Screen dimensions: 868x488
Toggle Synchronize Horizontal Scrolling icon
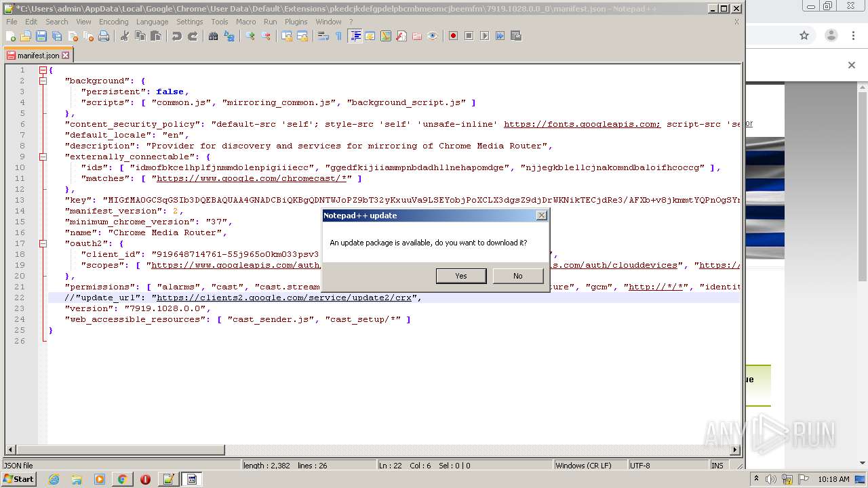point(302,36)
